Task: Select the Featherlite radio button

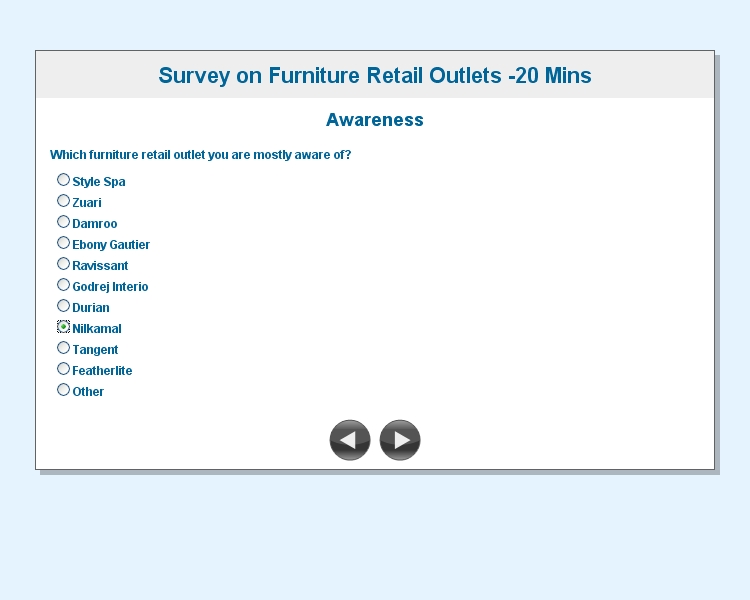Action: 63,369
